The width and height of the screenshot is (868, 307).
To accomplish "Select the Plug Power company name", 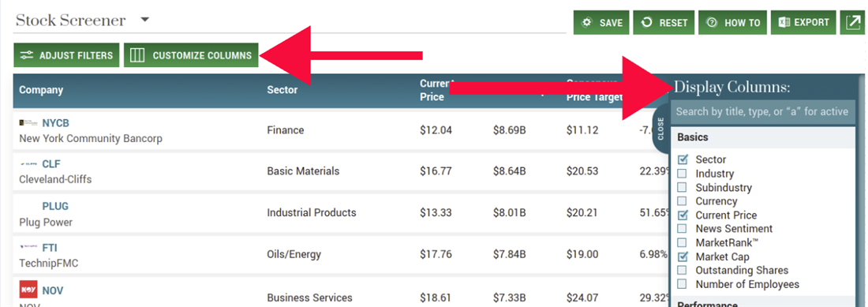I will point(46,223).
